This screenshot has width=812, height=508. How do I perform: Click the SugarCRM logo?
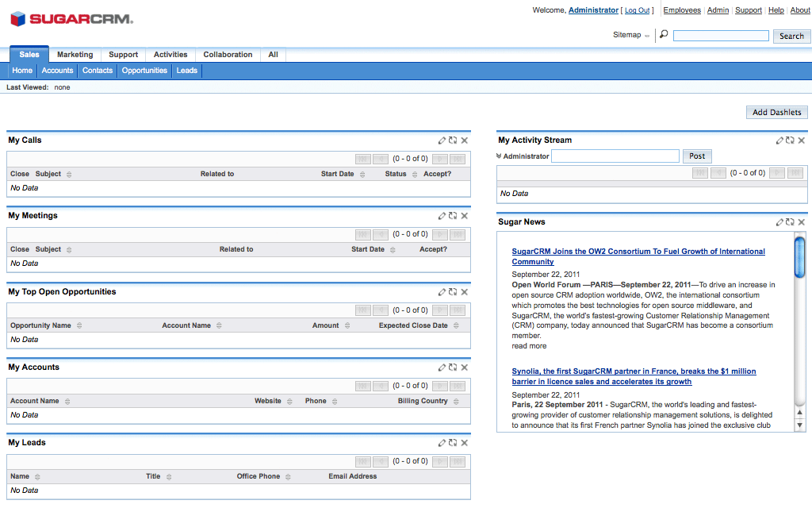(x=71, y=19)
